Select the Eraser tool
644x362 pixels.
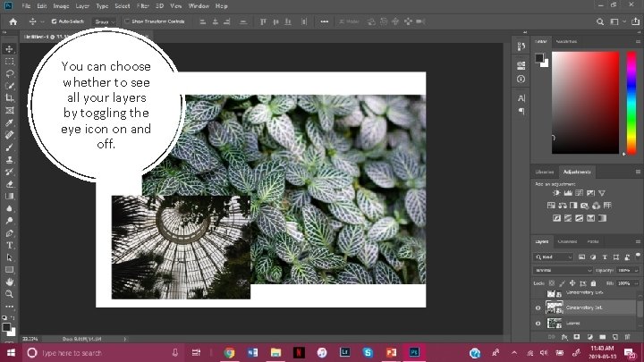point(9,184)
